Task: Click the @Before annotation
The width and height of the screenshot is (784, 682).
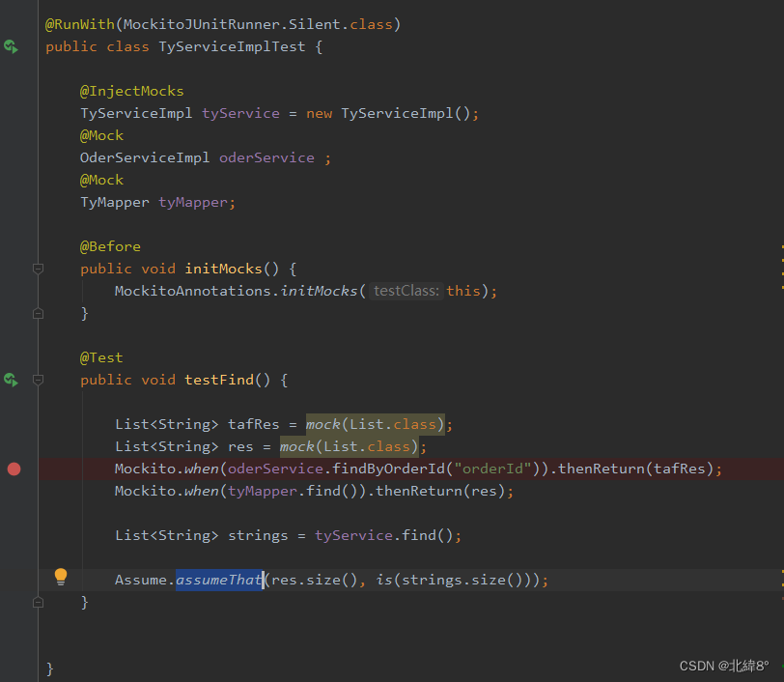Action: 110,246
